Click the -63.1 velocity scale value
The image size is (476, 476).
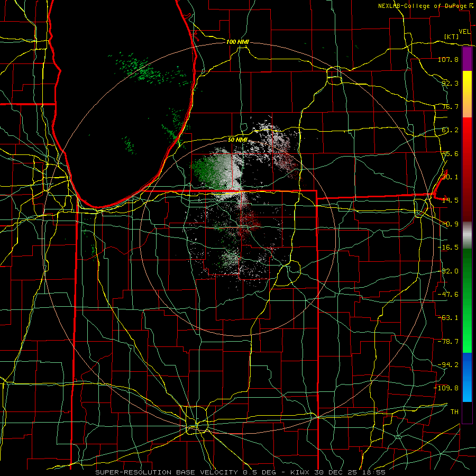(x=448, y=318)
